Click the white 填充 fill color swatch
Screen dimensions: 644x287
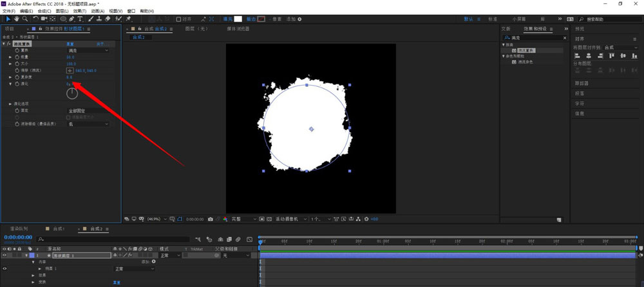[238, 19]
